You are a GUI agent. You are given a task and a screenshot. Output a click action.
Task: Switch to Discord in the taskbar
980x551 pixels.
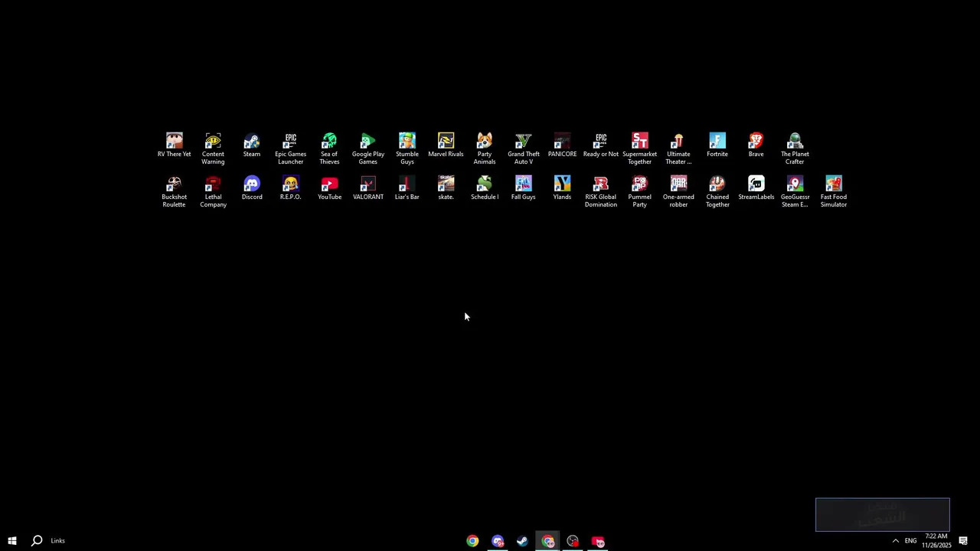[x=498, y=541]
